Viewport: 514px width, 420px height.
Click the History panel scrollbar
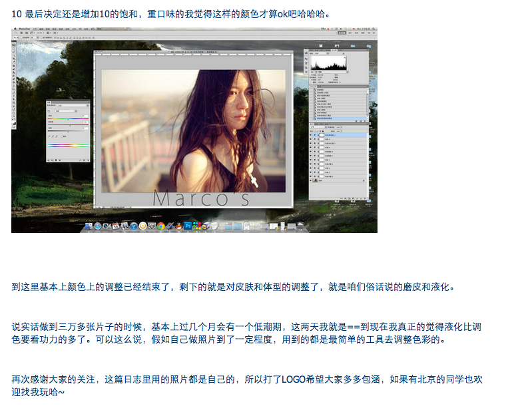368,104
